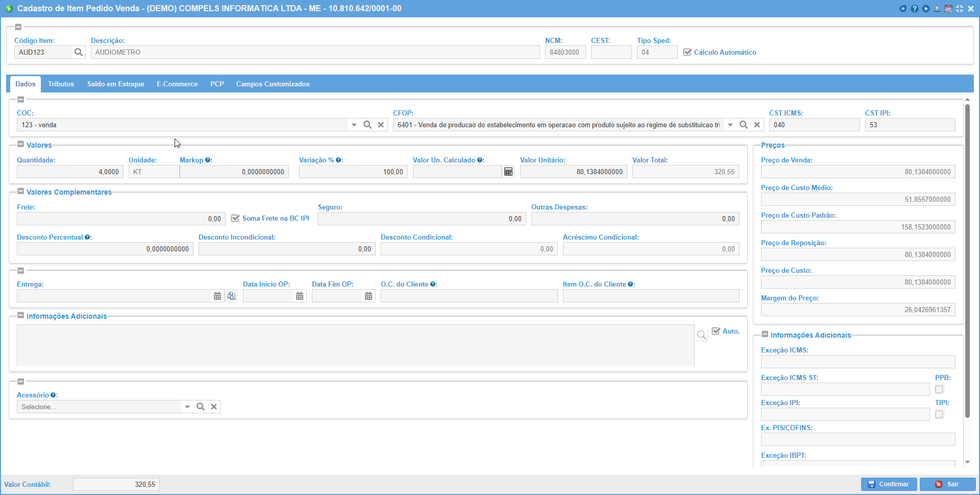
Task: Click the Quantidade input field
Action: (x=70, y=172)
